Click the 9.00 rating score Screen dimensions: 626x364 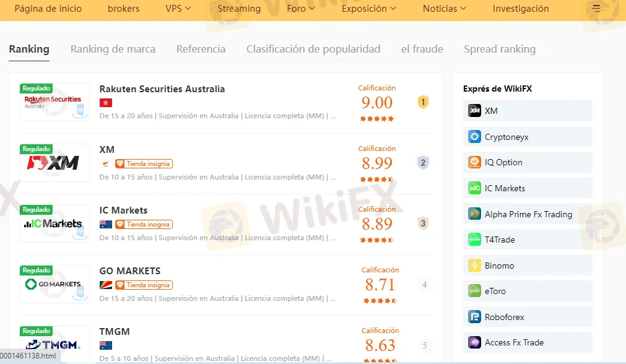click(x=377, y=103)
